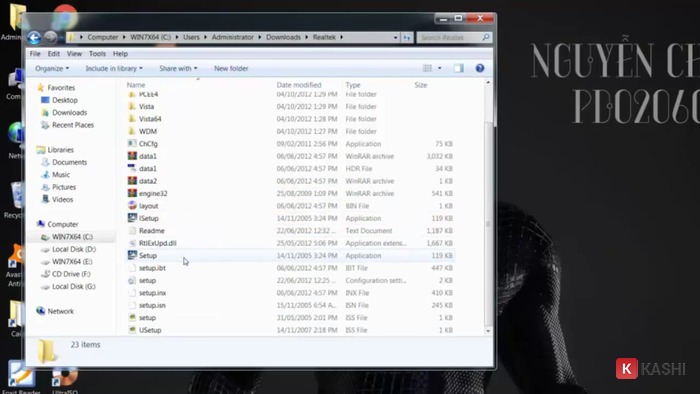Open the Tools menu
Viewport: 700px width, 394px height.
97,54
